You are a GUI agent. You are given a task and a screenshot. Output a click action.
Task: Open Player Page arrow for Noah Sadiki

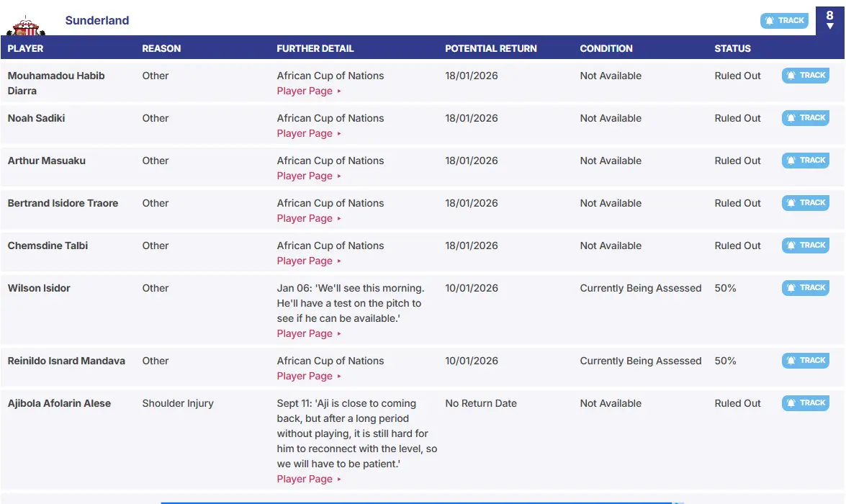[x=339, y=134]
